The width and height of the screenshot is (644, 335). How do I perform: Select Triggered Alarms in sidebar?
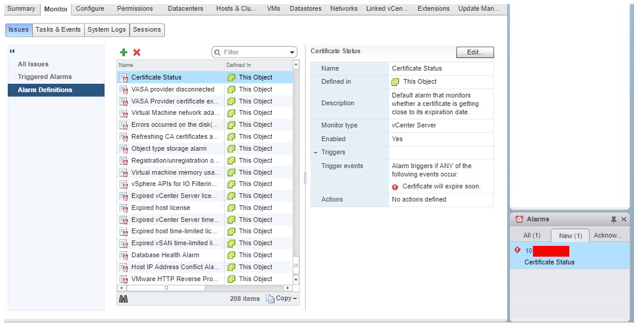(45, 77)
